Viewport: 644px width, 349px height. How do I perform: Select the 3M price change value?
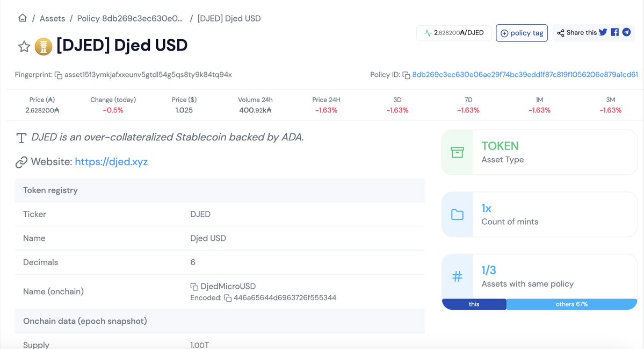pos(610,110)
